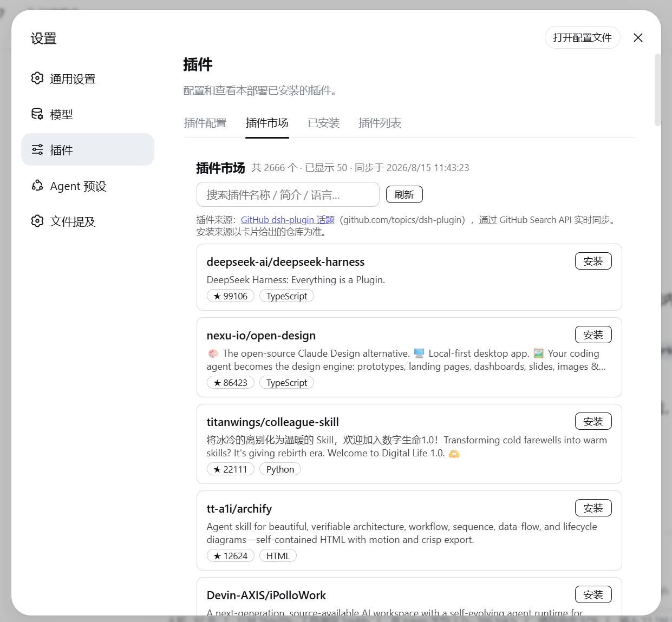Click the model database icon
Image resolution: width=672 pixels, height=622 pixels.
tap(37, 114)
